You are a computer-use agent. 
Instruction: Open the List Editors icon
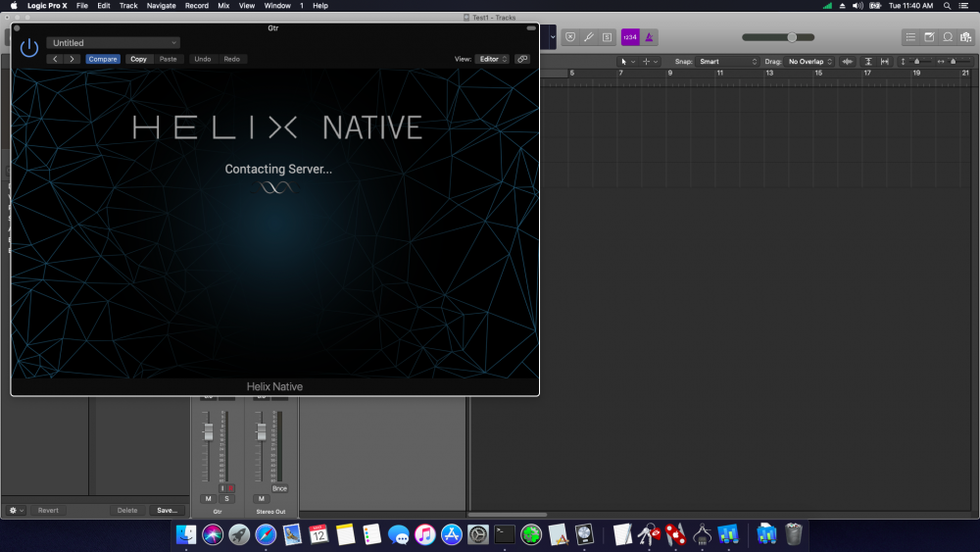[x=910, y=37]
